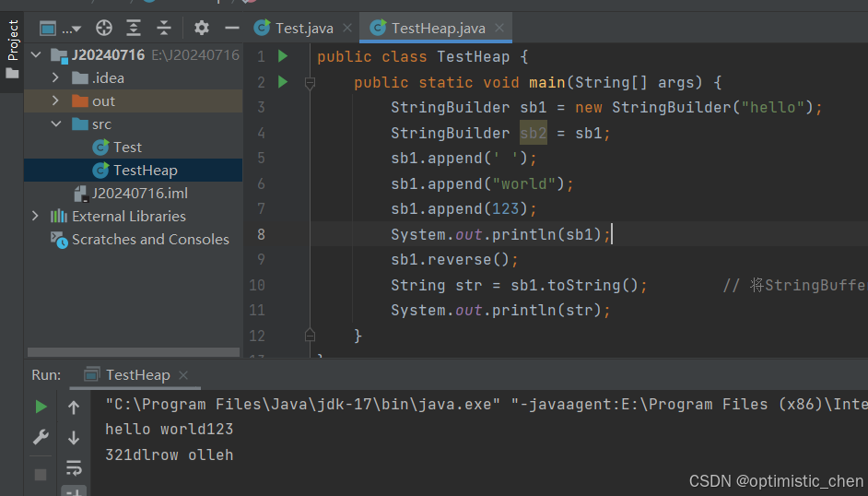Select the J20240716.iml file
This screenshot has height=496, width=868.
pyautogui.click(x=134, y=194)
